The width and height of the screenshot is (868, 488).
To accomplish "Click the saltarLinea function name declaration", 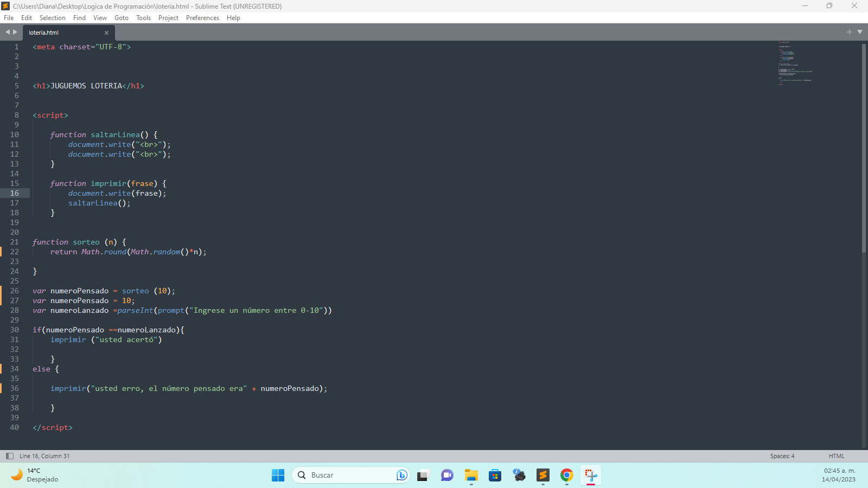I will 115,134.
